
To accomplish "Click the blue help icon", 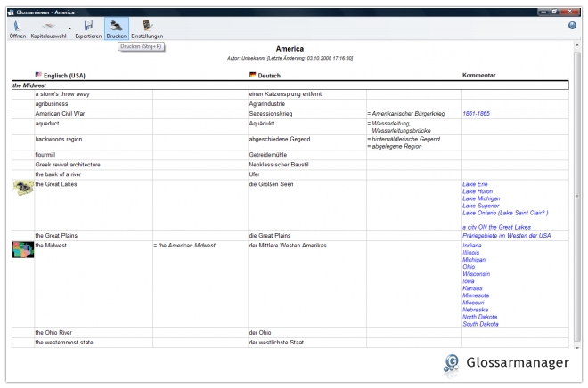I will tap(572, 26).
